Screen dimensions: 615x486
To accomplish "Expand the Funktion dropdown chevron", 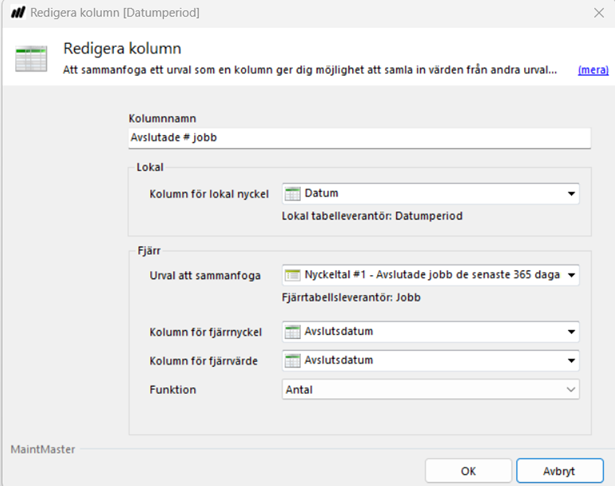I will click(x=572, y=390).
